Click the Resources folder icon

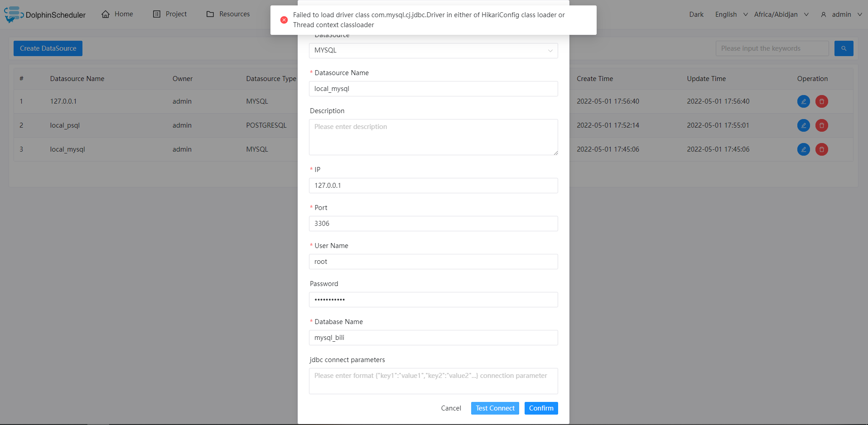tap(210, 14)
